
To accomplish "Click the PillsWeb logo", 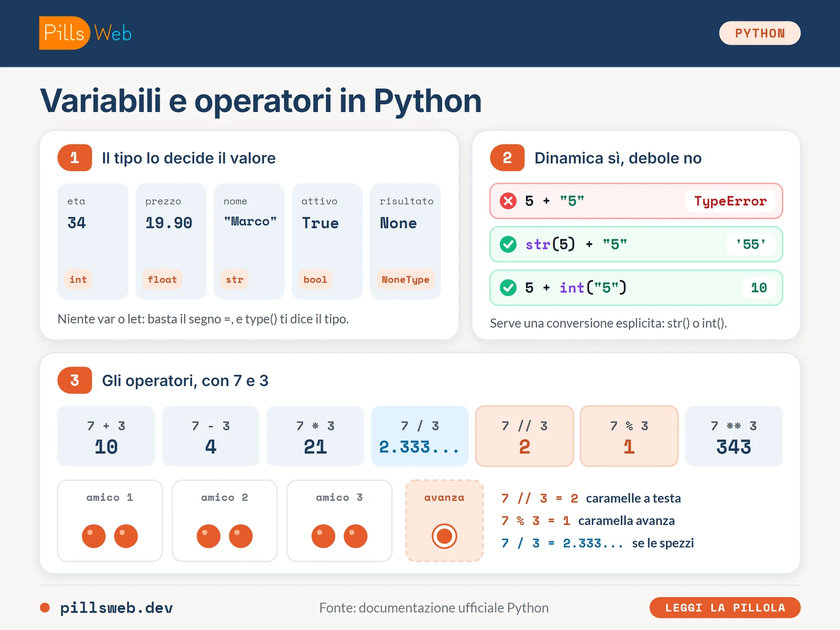I will click(x=86, y=33).
